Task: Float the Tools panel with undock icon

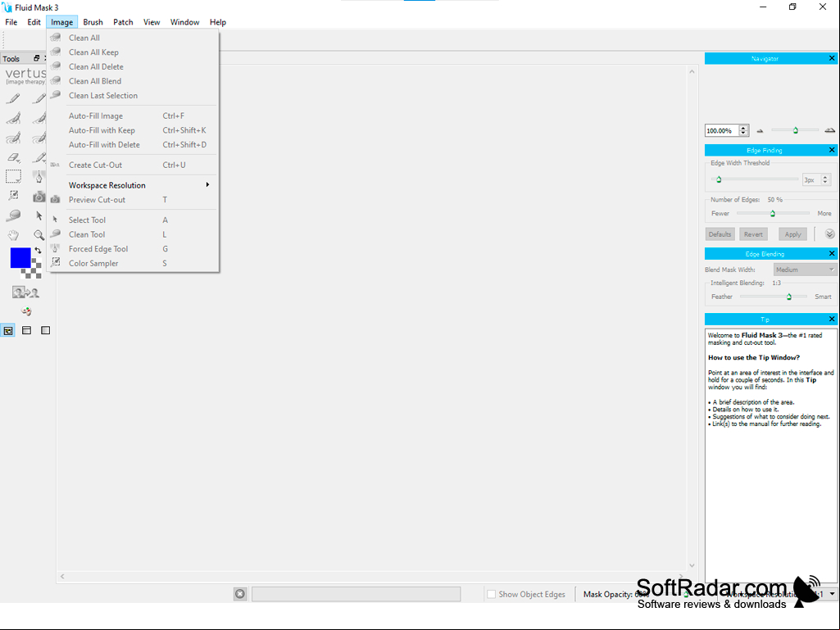Action: tap(36, 58)
